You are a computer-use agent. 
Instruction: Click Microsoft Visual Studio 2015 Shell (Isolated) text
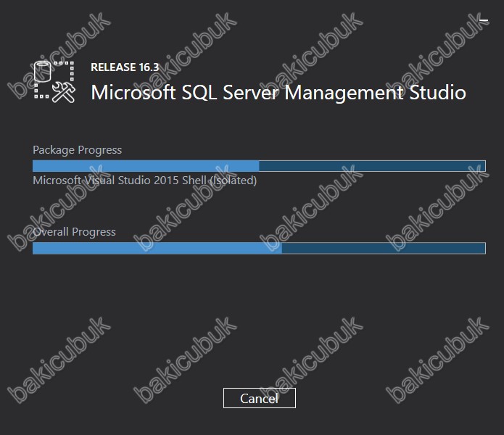click(145, 181)
